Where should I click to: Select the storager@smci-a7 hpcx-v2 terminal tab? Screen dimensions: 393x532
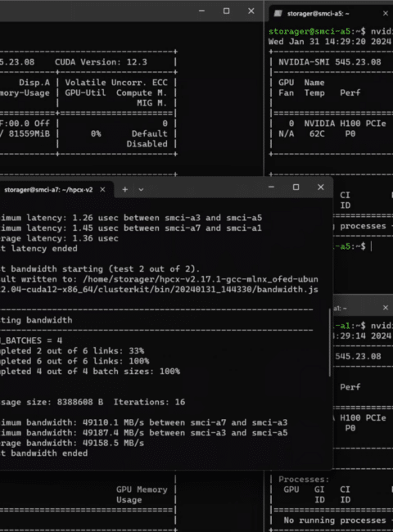54,190
